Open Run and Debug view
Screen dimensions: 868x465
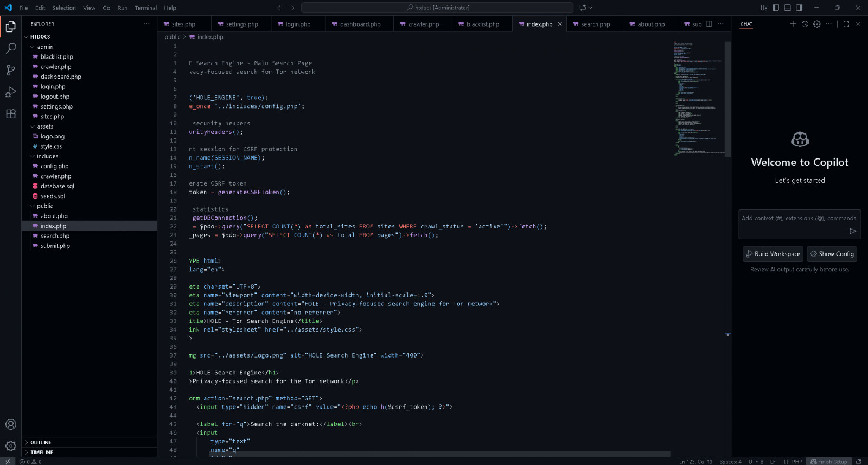click(10, 92)
